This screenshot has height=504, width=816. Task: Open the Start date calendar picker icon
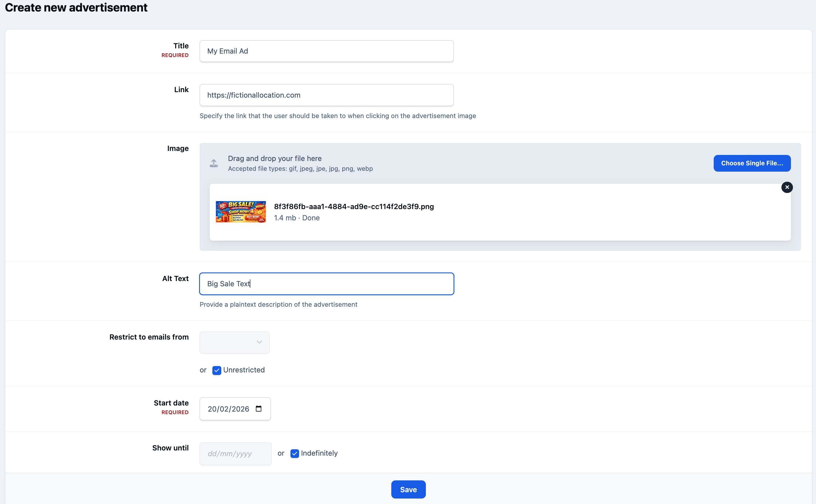pos(258,409)
